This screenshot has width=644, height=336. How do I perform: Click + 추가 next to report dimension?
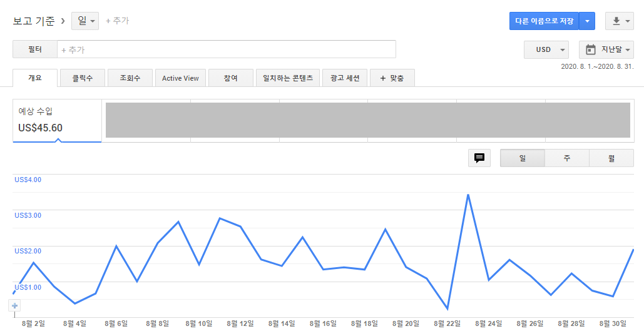[118, 21]
